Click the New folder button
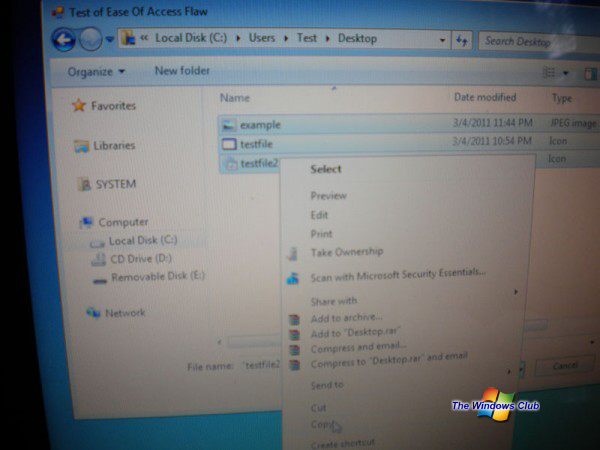This screenshot has height=450, width=600. pyautogui.click(x=182, y=70)
